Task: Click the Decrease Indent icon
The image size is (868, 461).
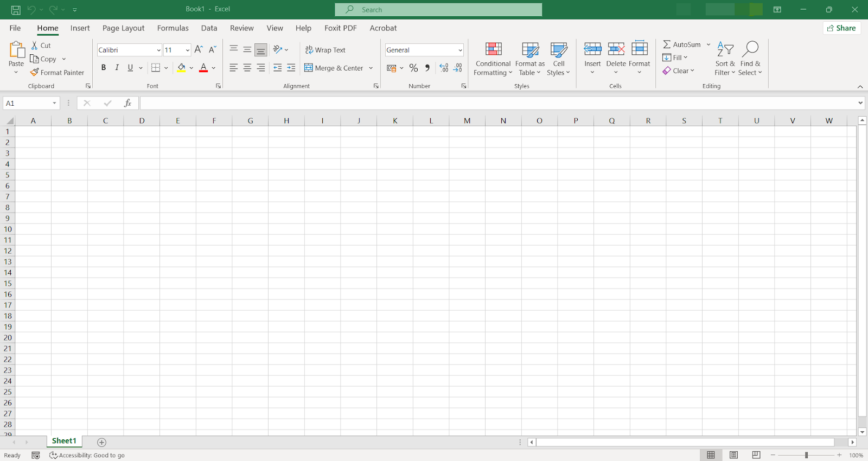Action: 278,68
